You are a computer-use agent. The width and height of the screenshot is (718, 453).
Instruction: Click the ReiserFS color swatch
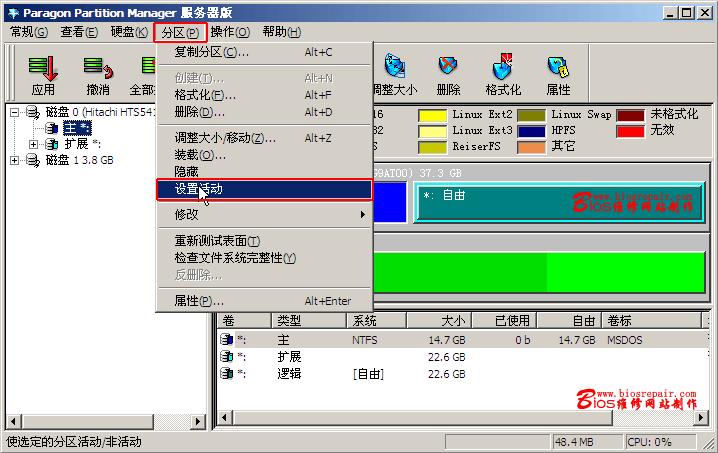432,147
